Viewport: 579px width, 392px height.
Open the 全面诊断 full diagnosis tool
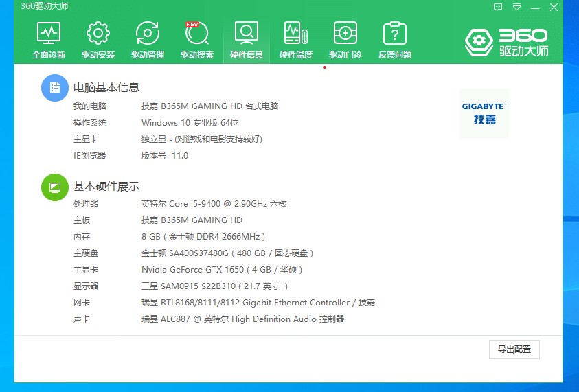coord(49,41)
